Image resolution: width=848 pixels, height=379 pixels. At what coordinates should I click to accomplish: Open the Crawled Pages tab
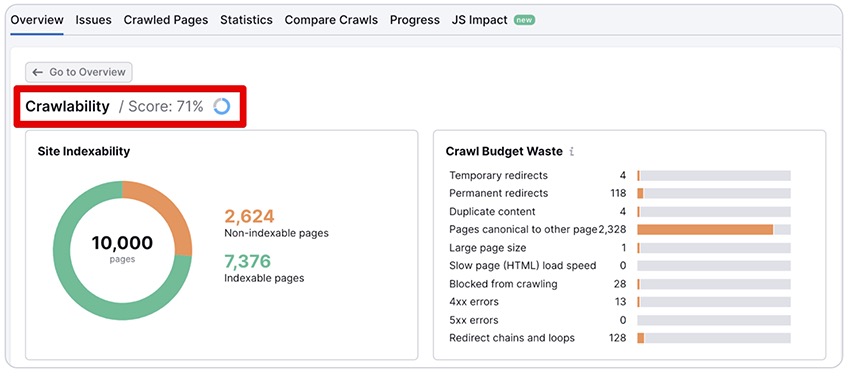[165, 20]
